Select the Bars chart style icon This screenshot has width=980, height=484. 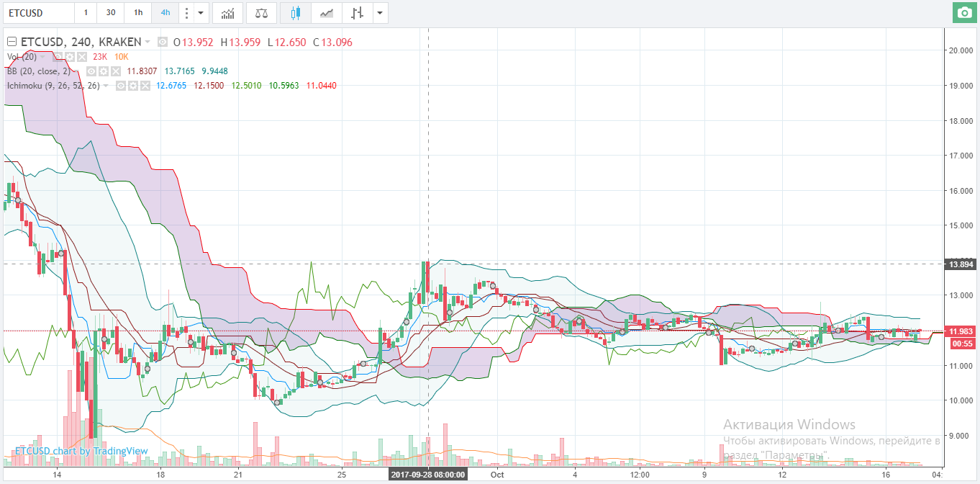[x=357, y=13]
